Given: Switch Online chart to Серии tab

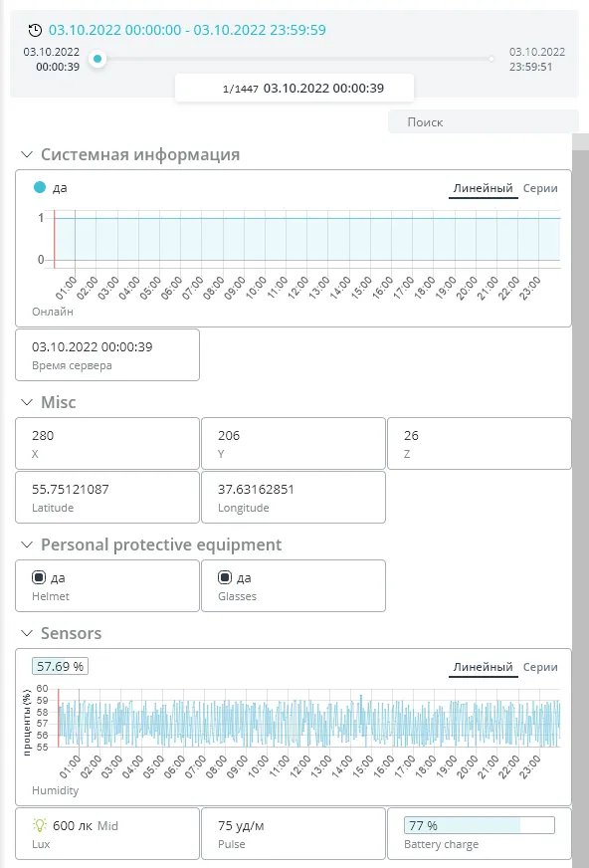Looking at the screenshot, I should coord(540,188).
